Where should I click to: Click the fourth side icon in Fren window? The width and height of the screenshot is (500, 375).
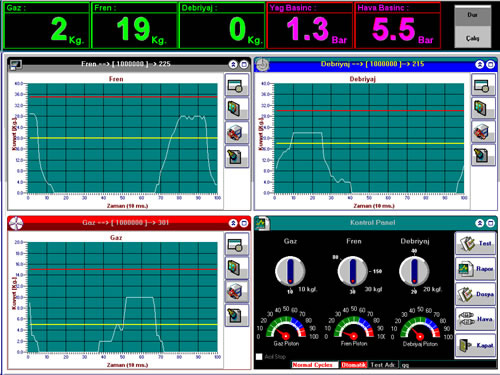tap(237, 156)
